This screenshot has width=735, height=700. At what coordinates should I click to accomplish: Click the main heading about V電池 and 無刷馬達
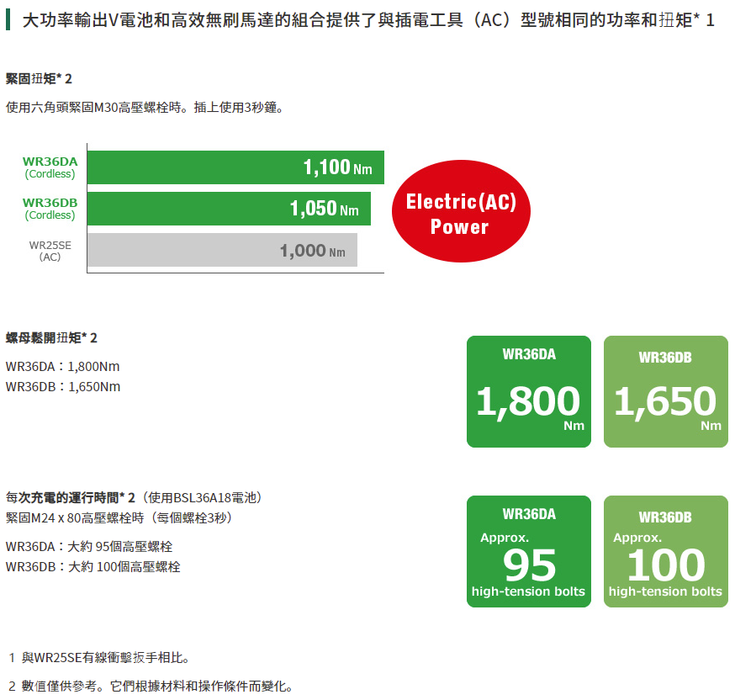367,20
